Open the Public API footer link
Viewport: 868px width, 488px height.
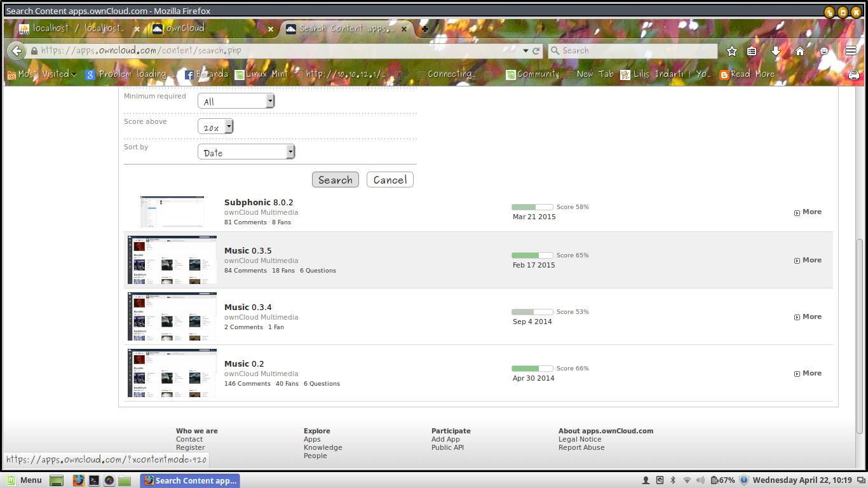(x=447, y=447)
